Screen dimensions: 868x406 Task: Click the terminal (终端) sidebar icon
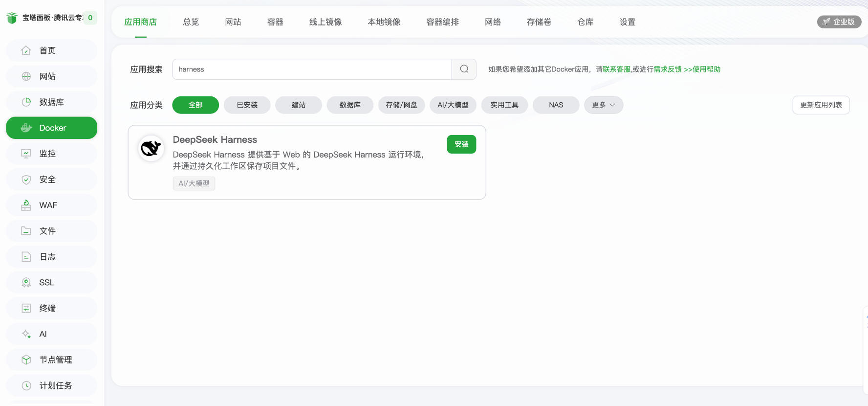[x=26, y=308]
